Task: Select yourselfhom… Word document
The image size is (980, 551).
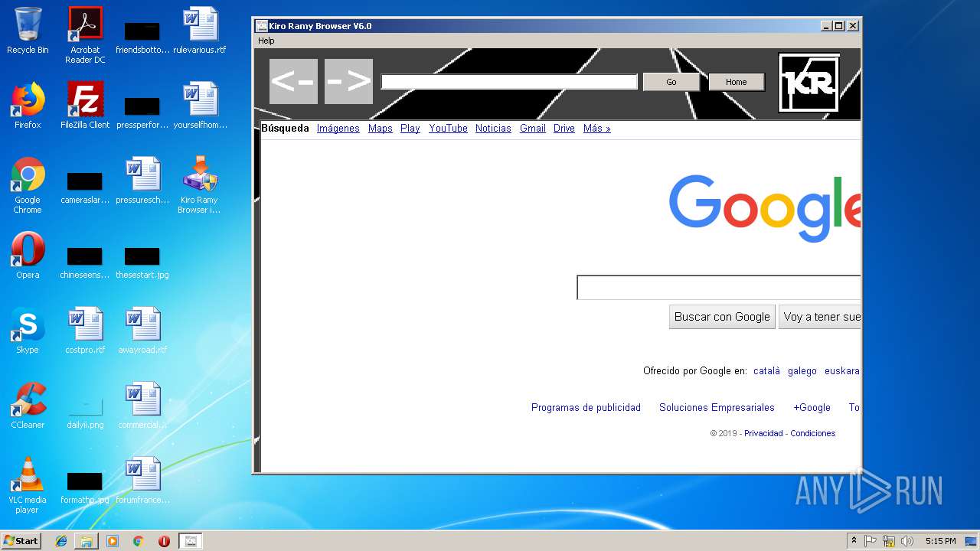Action: [x=200, y=106]
